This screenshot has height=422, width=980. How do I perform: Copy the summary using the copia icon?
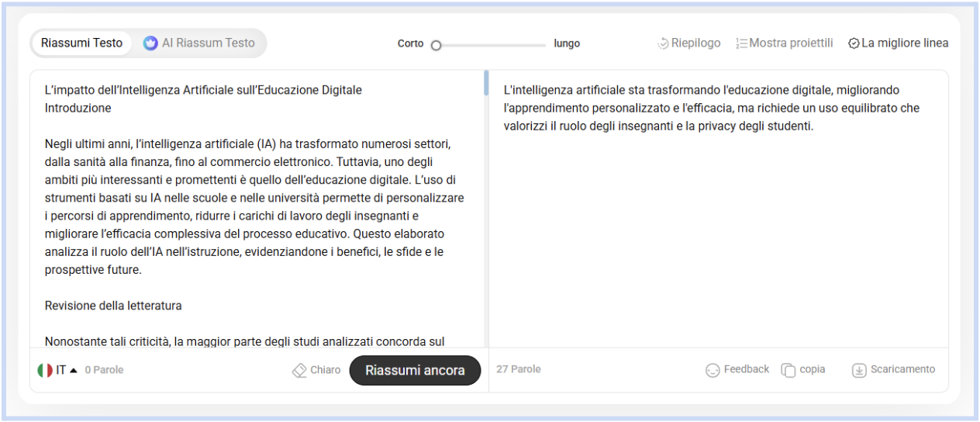coord(788,370)
